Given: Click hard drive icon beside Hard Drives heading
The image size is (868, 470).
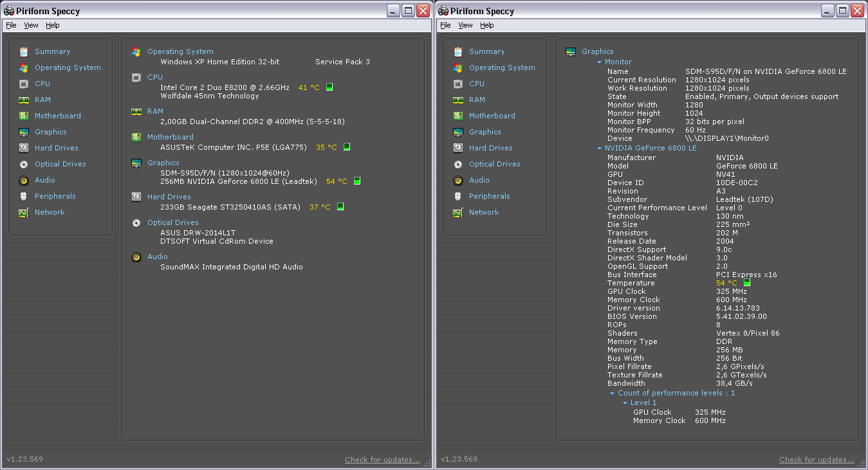Looking at the screenshot, I should point(136,197).
